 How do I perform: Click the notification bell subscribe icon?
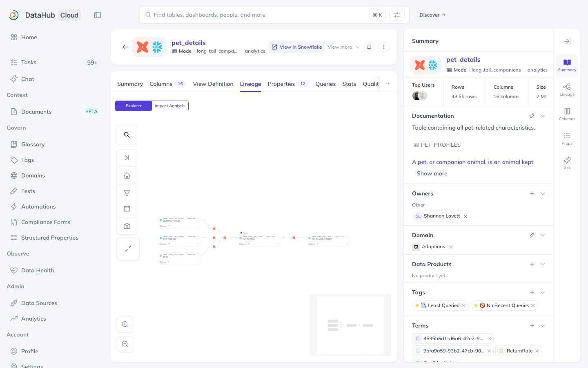coord(369,47)
